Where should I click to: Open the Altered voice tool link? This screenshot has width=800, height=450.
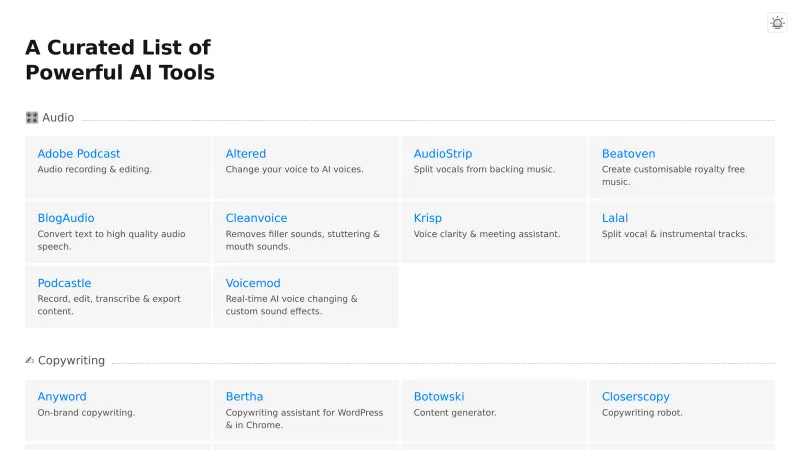point(246,154)
